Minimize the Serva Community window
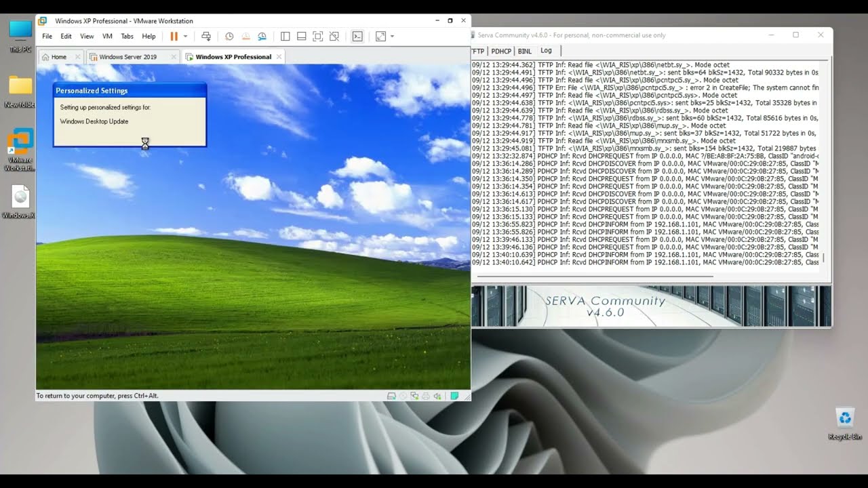This screenshot has height=488, width=868. [771, 35]
